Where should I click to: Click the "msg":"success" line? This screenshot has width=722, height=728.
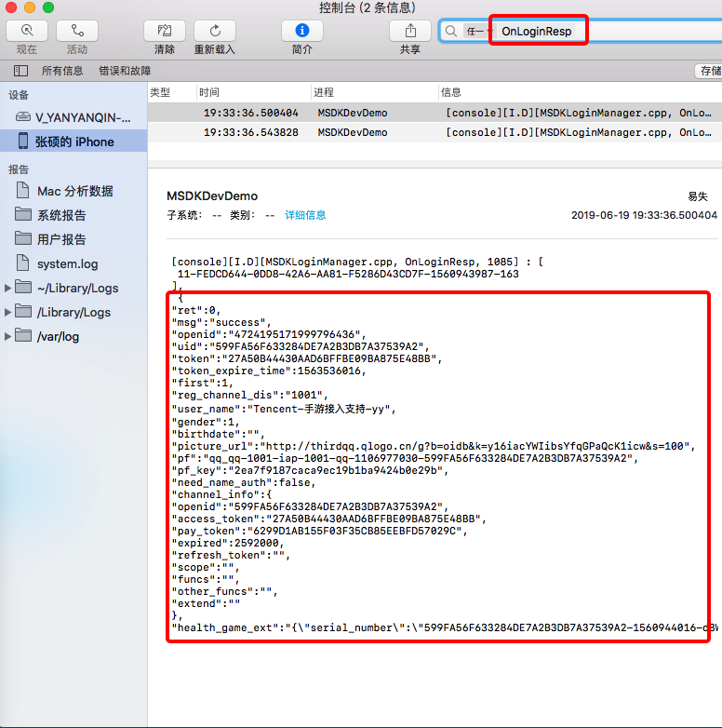(221, 322)
